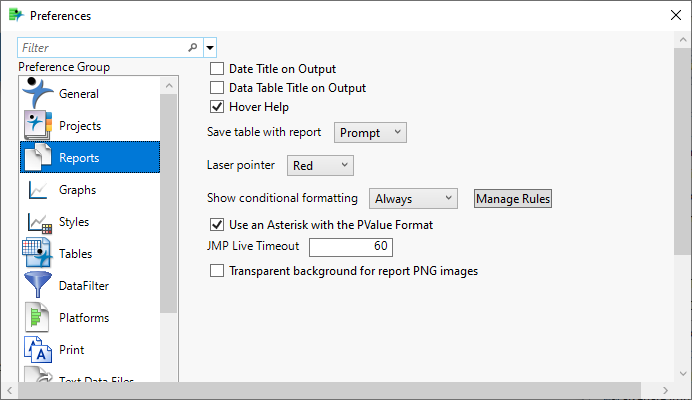Open the Projects preference group icon
This screenshot has height=400, width=692.
[37, 126]
